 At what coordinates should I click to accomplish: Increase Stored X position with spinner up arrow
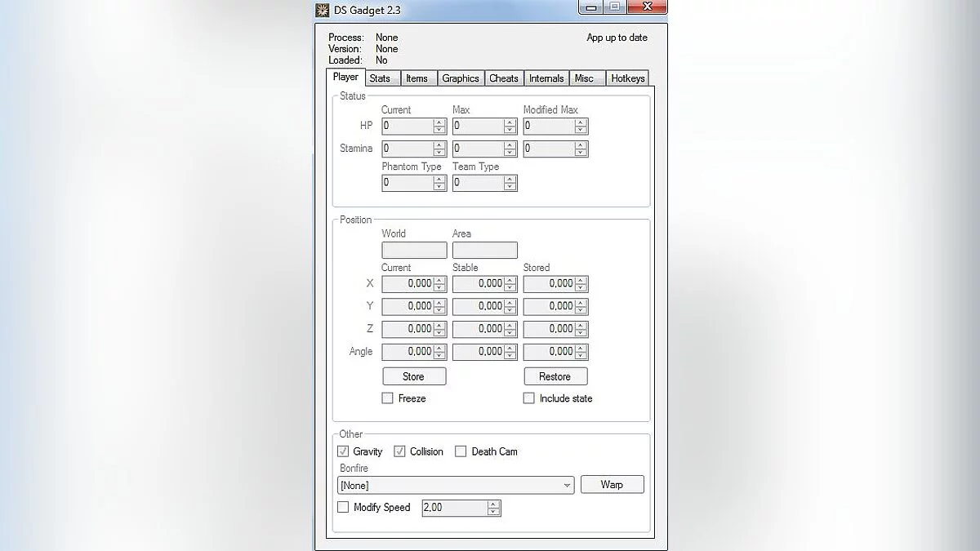click(x=581, y=280)
